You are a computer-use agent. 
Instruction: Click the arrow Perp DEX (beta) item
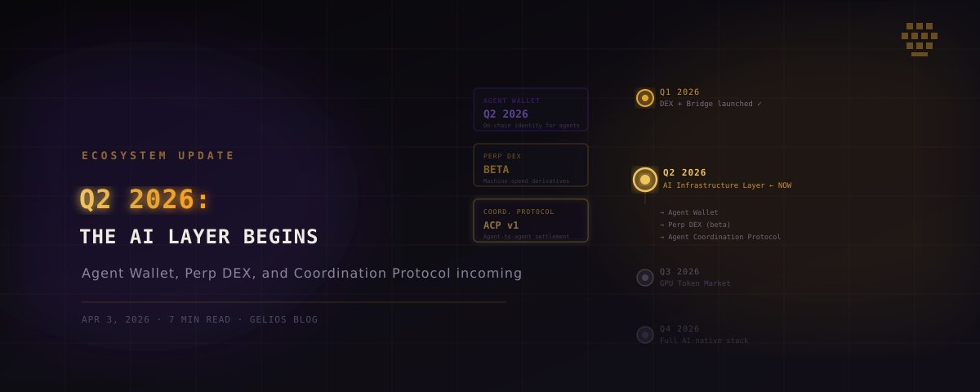click(x=695, y=225)
